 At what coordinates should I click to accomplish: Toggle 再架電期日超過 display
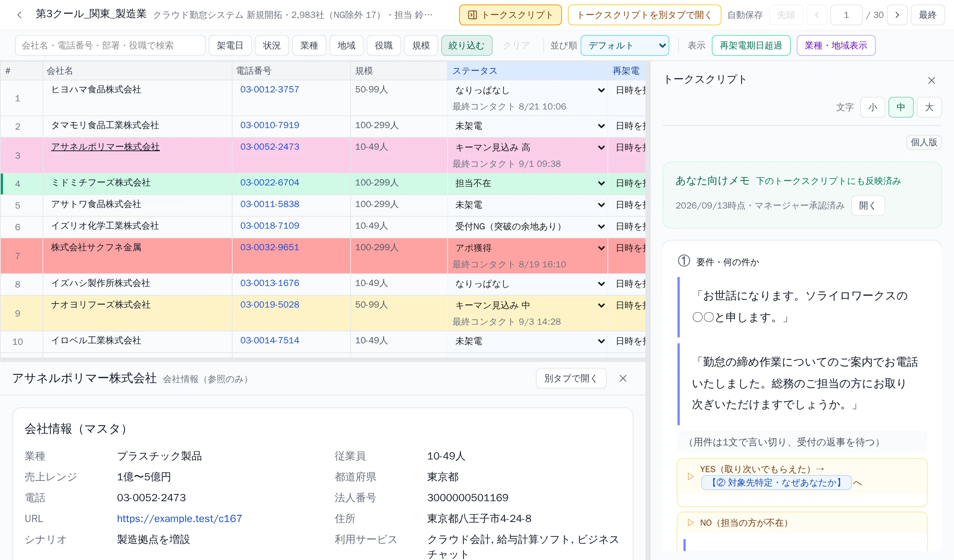click(751, 45)
